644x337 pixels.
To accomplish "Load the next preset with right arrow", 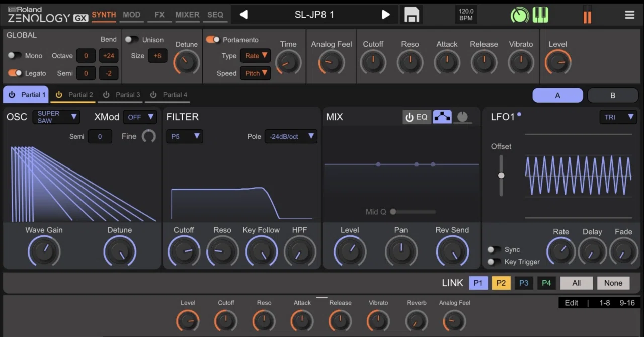I will [386, 15].
